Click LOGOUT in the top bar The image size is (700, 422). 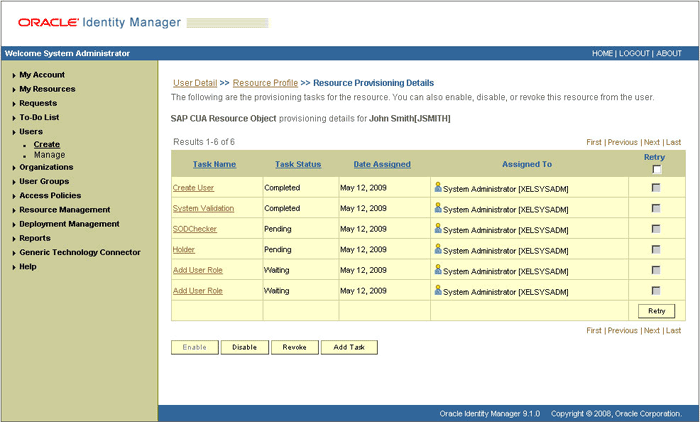[x=634, y=53]
